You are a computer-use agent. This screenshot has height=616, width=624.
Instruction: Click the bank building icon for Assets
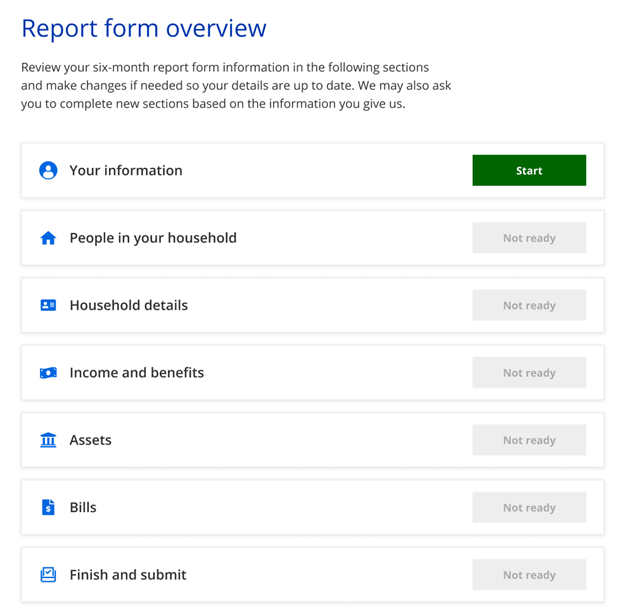click(x=48, y=440)
